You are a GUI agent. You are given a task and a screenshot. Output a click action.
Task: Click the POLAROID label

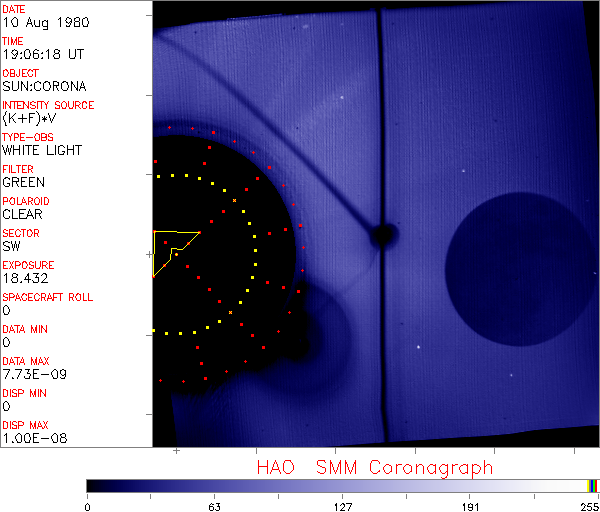pyautogui.click(x=26, y=201)
